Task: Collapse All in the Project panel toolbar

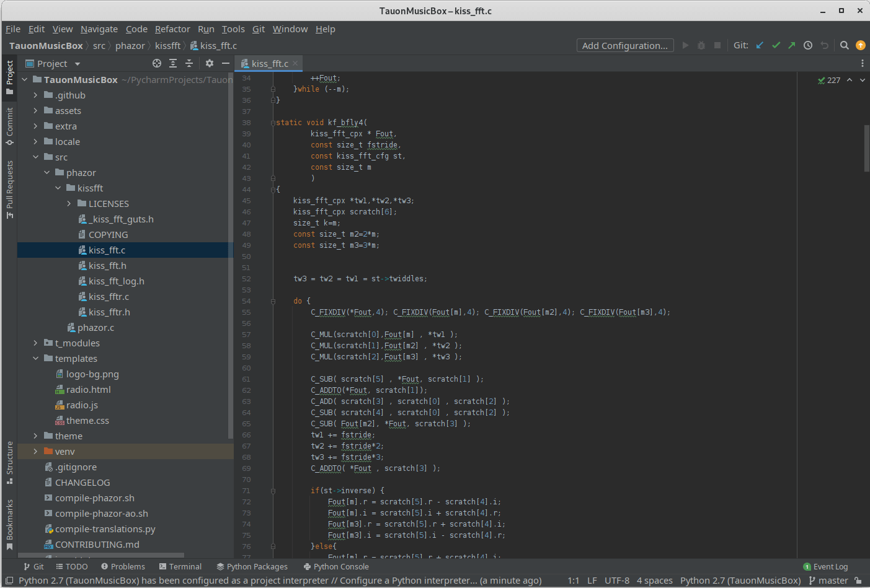Action: pos(189,63)
